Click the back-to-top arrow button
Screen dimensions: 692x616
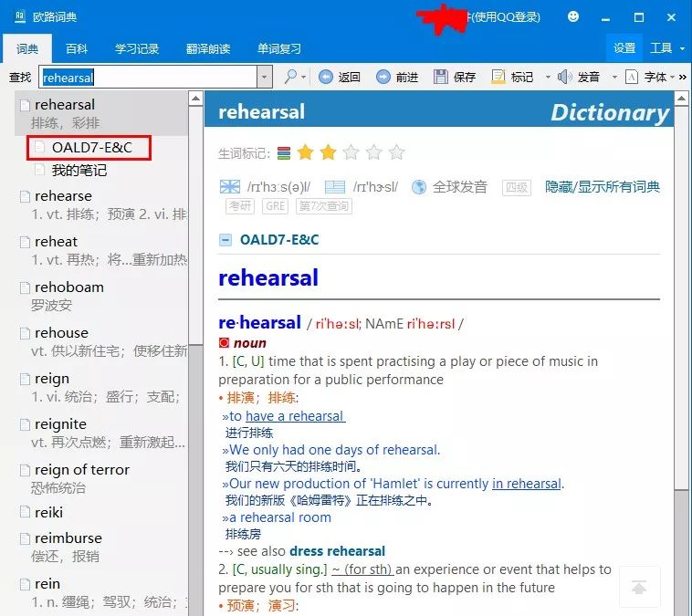[639, 588]
